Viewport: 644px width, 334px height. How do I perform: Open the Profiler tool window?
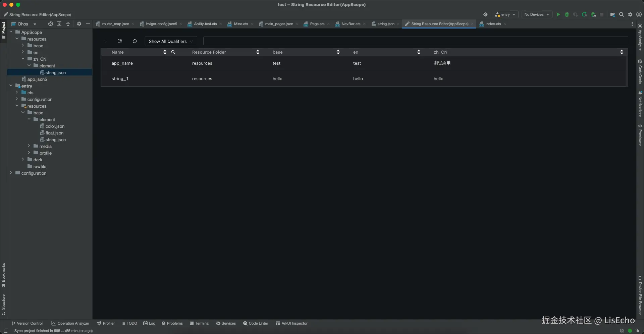[x=106, y=323]
